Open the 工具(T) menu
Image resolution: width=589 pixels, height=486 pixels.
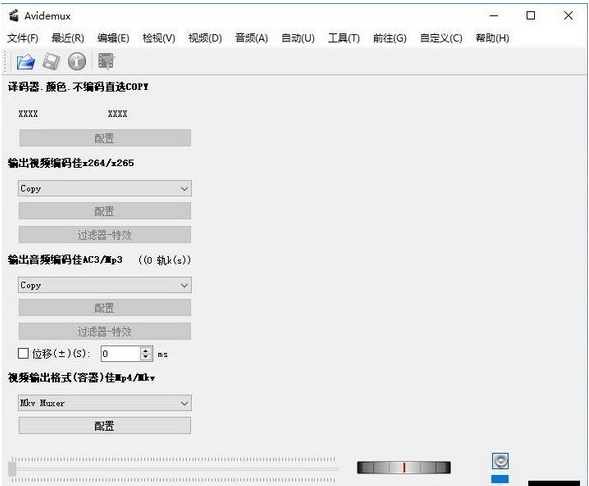point(344,38)
